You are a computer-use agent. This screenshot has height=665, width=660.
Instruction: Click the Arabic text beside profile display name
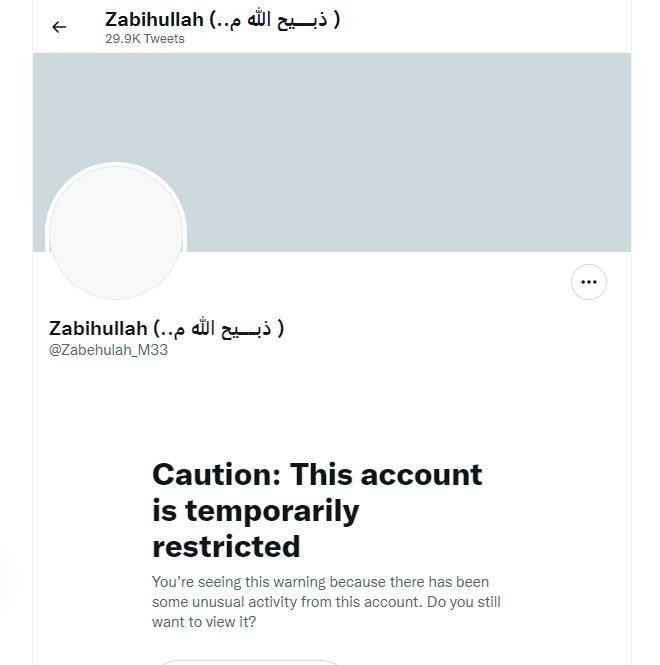point(218,328)
